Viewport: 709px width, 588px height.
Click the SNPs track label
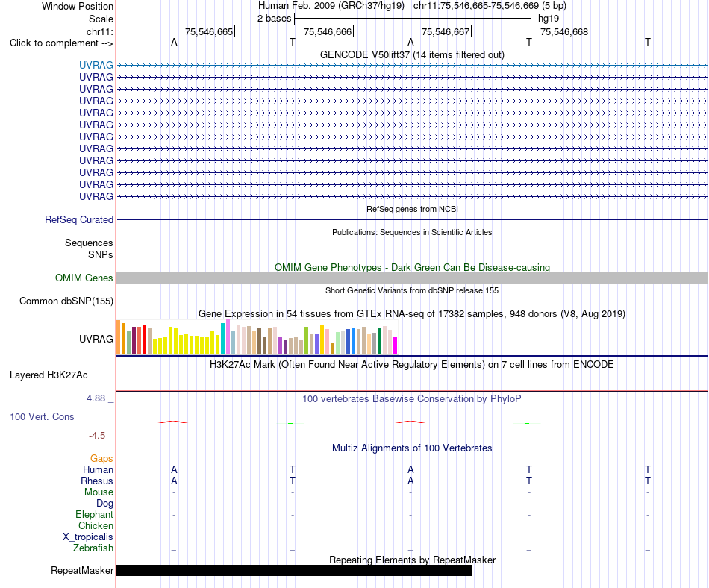coord(101,255)
